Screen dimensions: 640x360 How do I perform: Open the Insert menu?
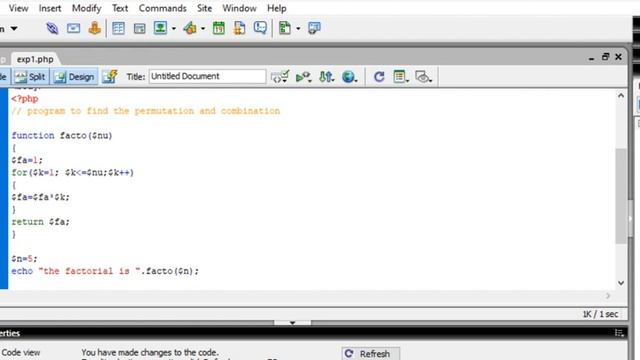[50, 8]
